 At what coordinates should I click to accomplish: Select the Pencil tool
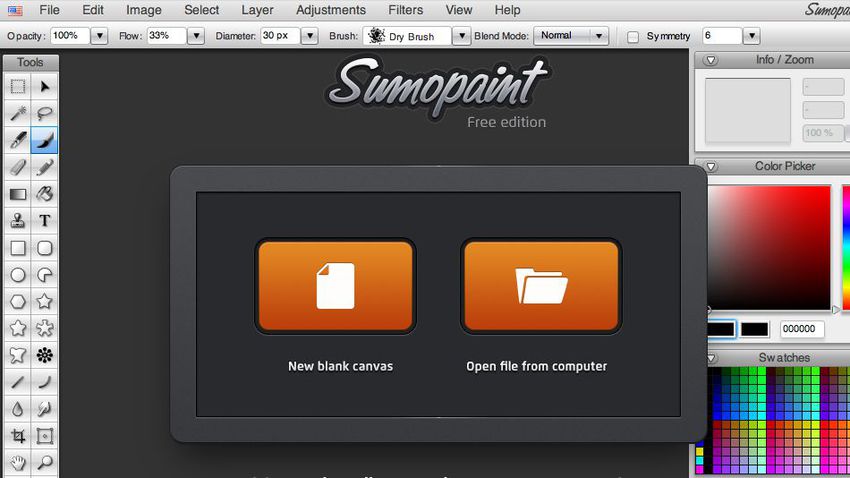point(44,167)
